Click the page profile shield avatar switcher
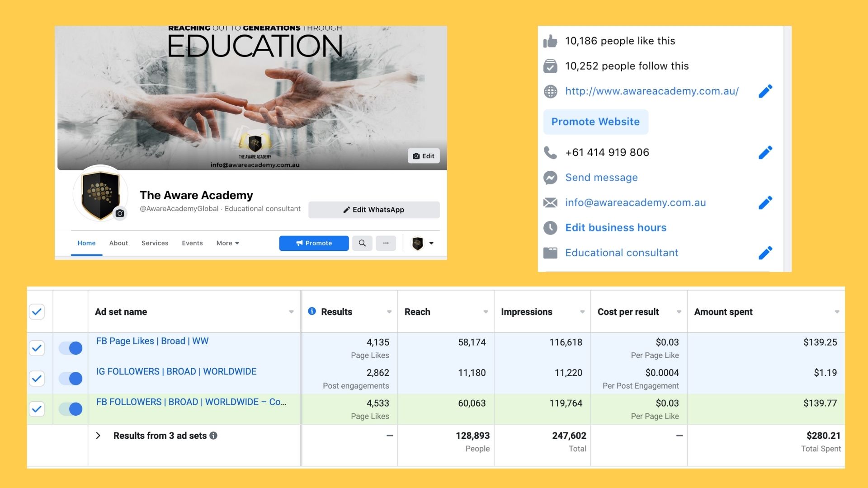Screen dimensions: 868x488 417,243
